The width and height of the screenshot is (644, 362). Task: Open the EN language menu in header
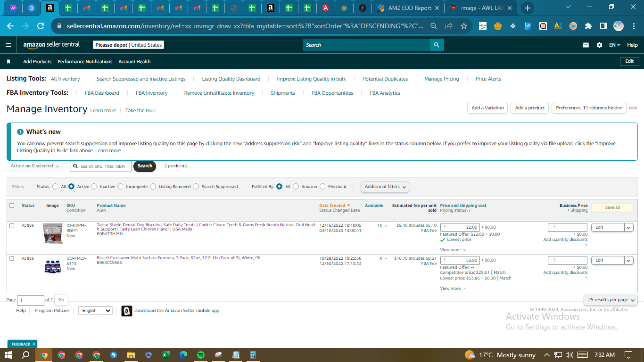[x=614, y=45]
